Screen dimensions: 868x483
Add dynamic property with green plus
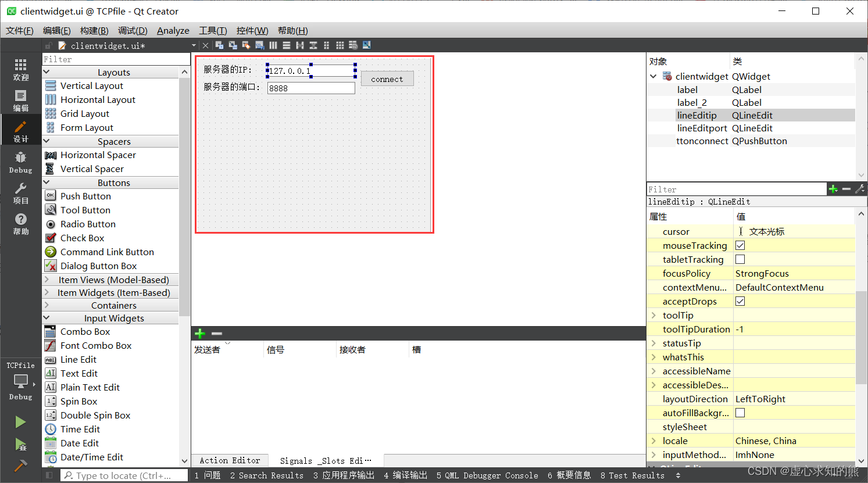click(x=833, y=189)
